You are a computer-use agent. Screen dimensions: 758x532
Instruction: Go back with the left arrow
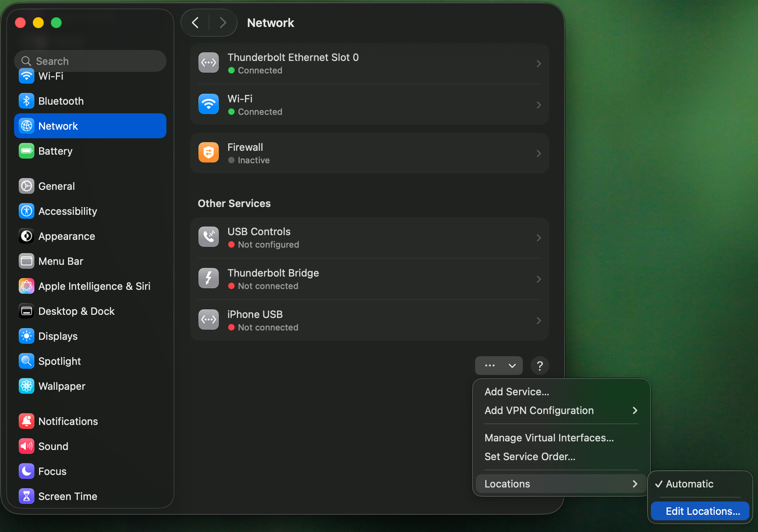195,23
